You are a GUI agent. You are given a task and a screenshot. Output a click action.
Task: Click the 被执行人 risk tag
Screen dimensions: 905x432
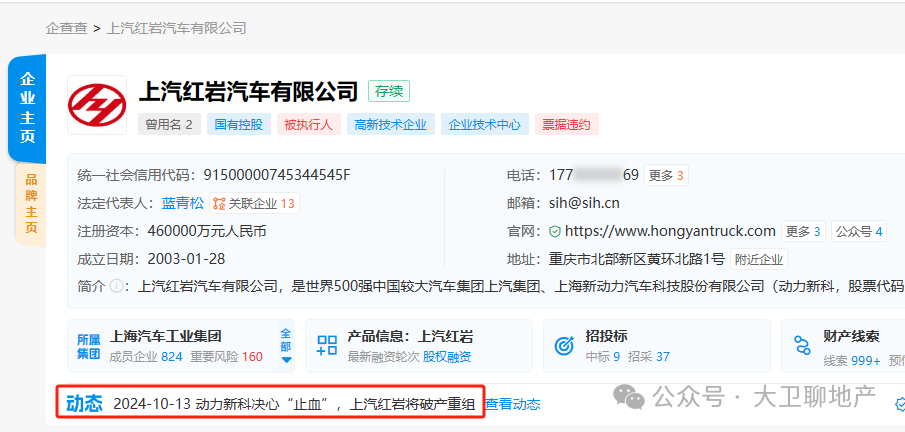click(x=309, y=124)
